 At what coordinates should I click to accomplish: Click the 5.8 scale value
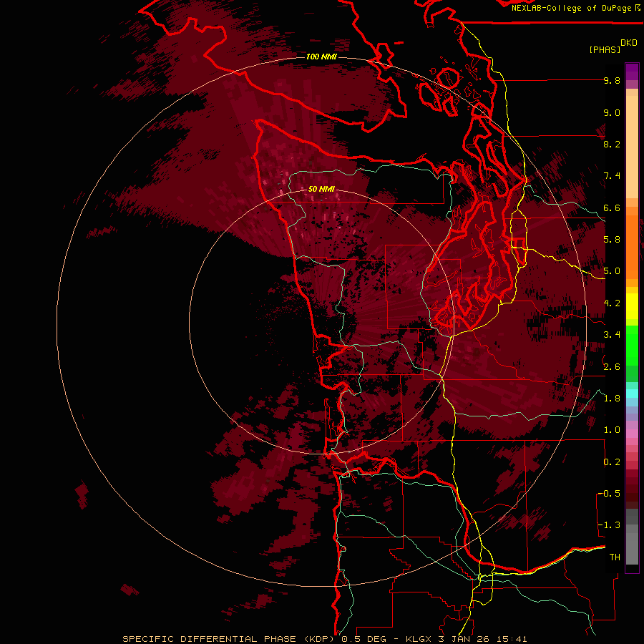(x=612, y=240)
